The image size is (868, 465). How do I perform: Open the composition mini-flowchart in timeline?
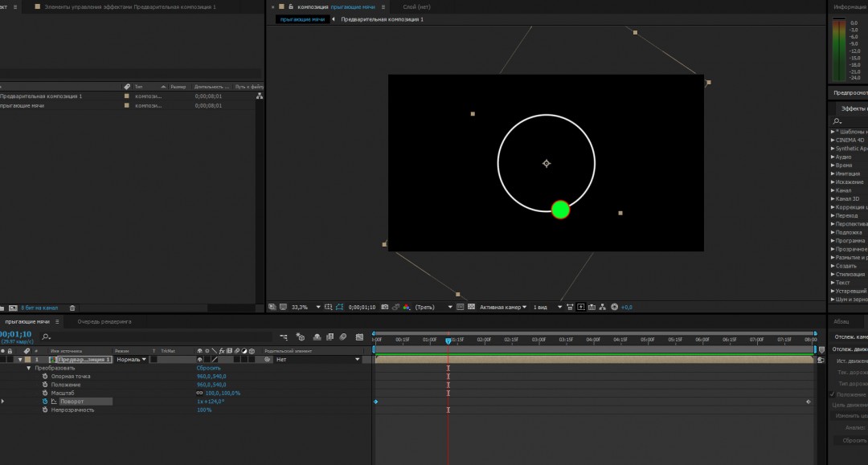(x=284, y=337)
